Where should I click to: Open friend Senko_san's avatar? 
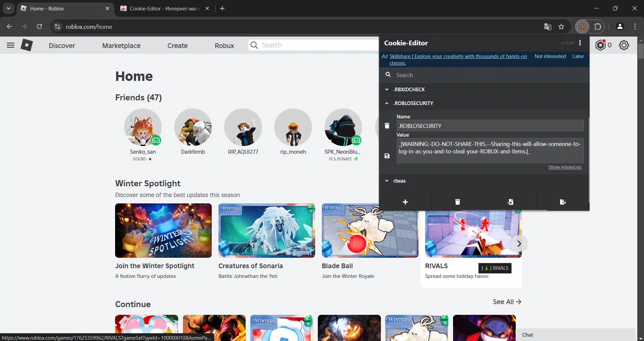click(143, 127)
